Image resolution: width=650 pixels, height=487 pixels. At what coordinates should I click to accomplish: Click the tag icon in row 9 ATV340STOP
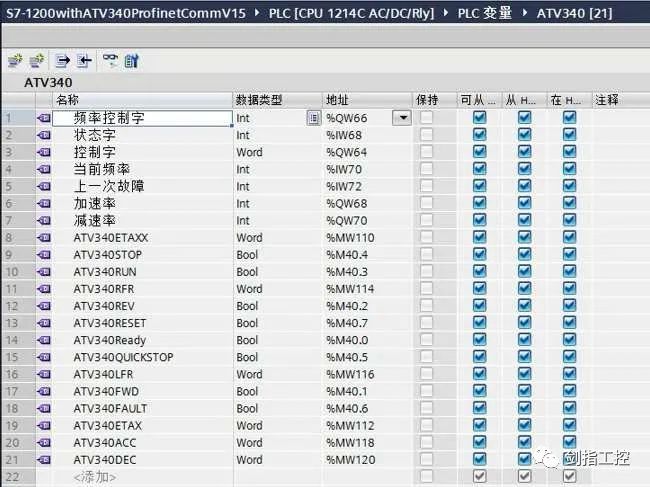(44, 255)
